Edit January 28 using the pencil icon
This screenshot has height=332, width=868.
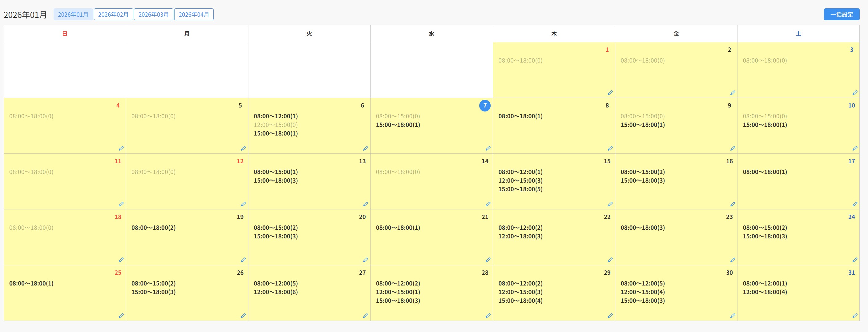pyautogui.click(x=488, y=315)
